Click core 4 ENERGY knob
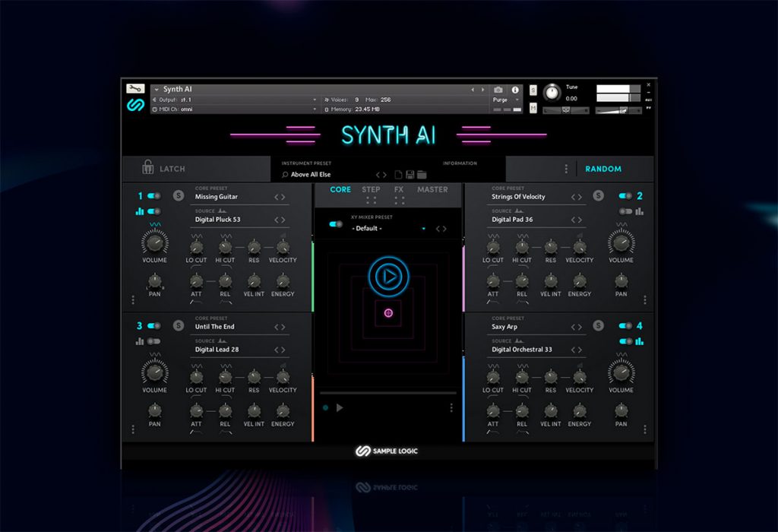 (580, 410)
